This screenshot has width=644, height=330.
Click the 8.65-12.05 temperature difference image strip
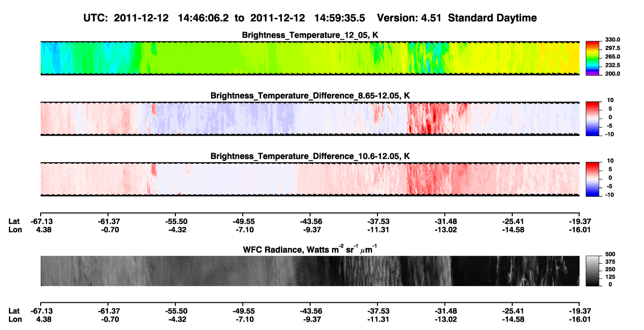tap(310, 118)
